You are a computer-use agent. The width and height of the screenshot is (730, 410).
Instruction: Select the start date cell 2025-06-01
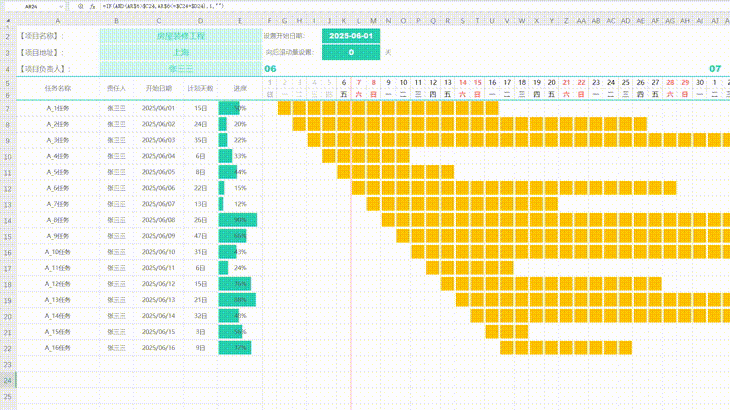[351, 36]
